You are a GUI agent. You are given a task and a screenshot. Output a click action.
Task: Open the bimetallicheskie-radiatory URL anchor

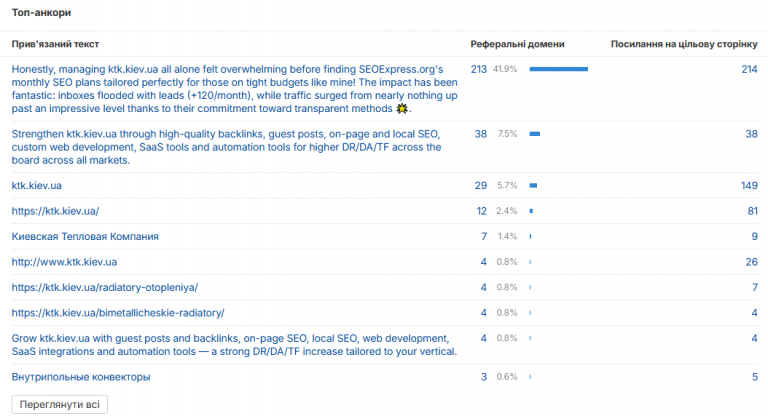118,313
